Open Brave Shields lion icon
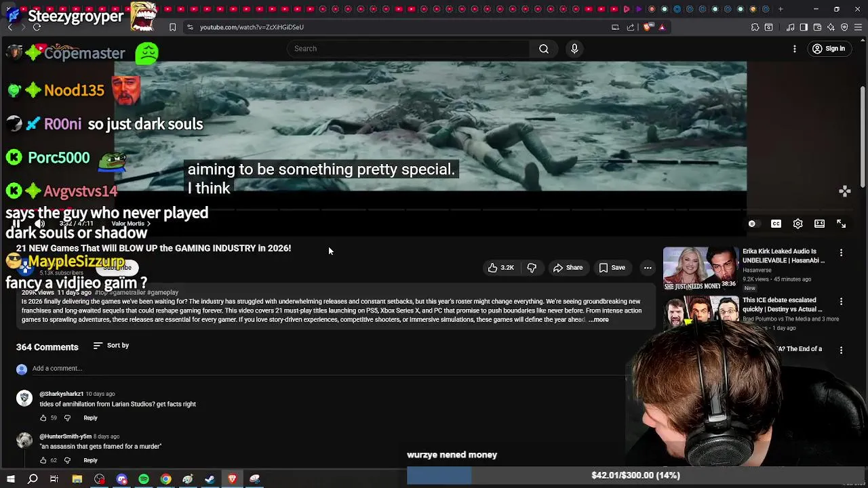This screenshot has height=488, width=868. (648, 27)
